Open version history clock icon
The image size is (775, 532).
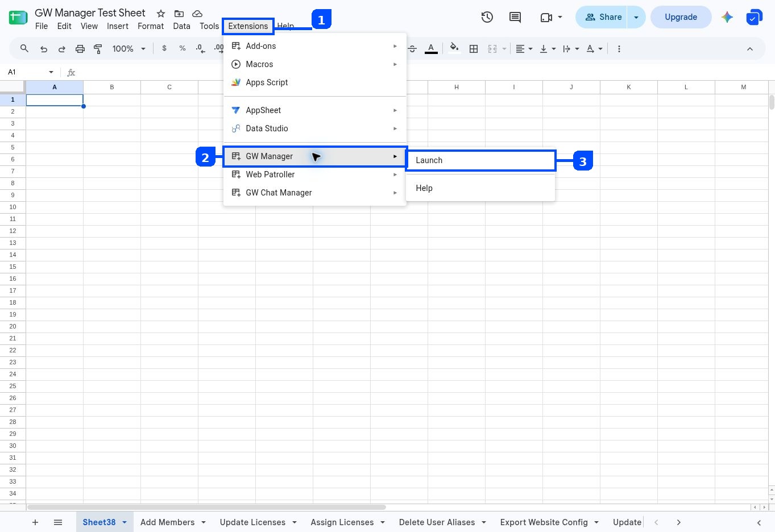pos(487,17)
